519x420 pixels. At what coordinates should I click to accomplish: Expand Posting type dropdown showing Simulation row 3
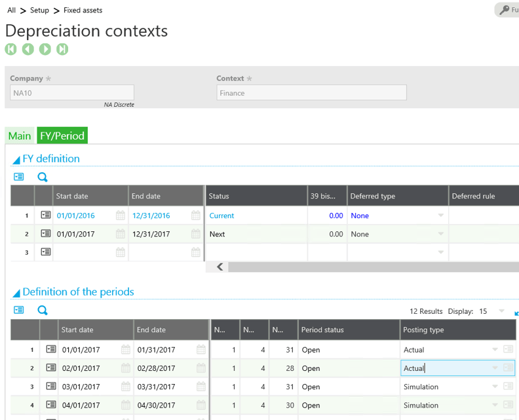coord(495,387)
